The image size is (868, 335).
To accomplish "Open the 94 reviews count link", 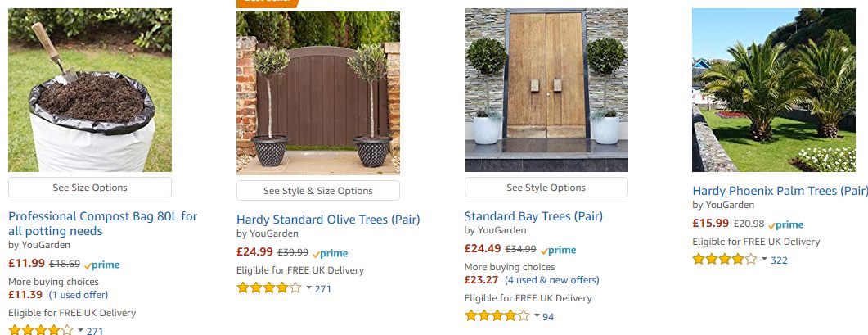I will 548,317.
